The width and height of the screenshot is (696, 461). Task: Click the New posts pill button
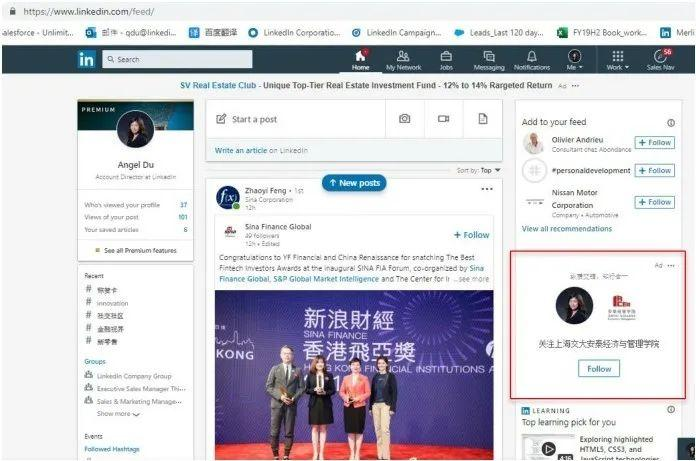click(354, 183)
